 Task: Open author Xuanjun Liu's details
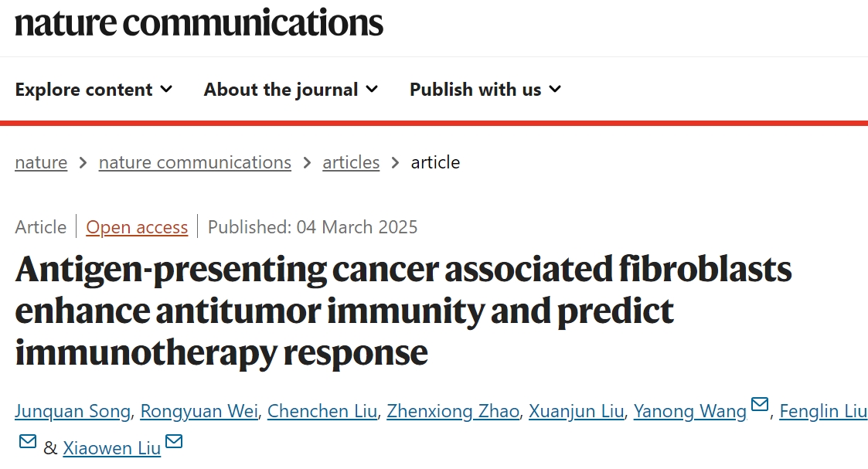pyautogui.click(x=577, y=412)
